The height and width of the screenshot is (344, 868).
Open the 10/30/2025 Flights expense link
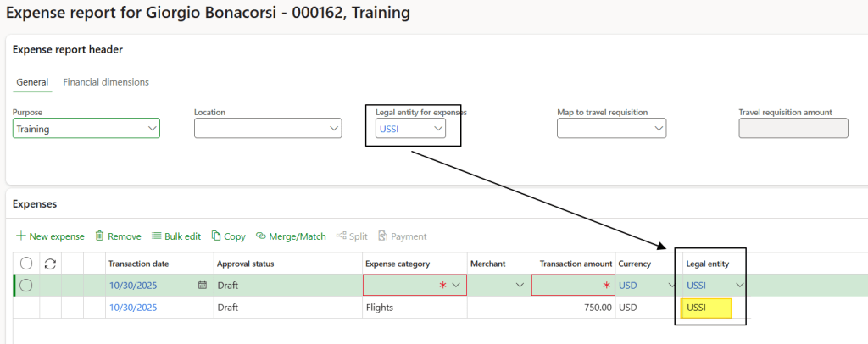click(x=133, y=308)
